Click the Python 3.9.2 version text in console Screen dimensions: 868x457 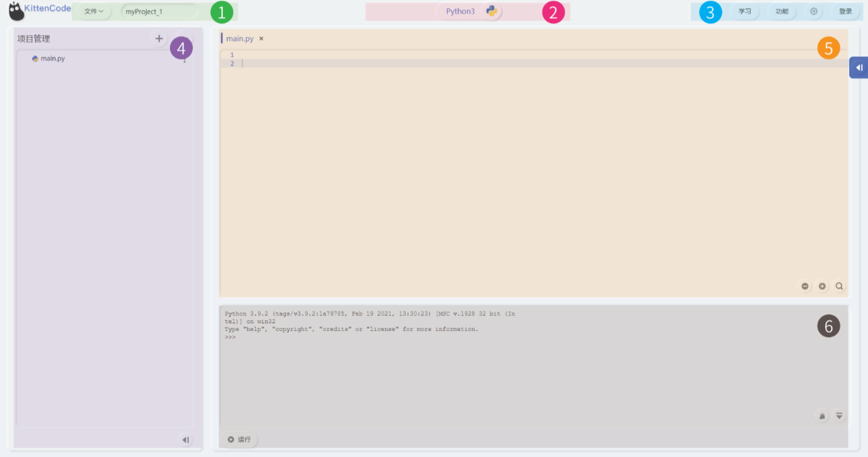(246, 314)
